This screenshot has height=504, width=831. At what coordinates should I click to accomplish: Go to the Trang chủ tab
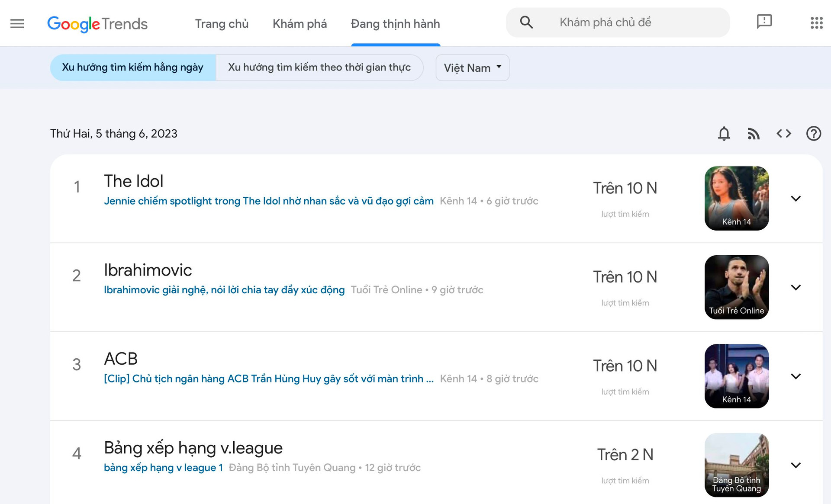[222, 24]
